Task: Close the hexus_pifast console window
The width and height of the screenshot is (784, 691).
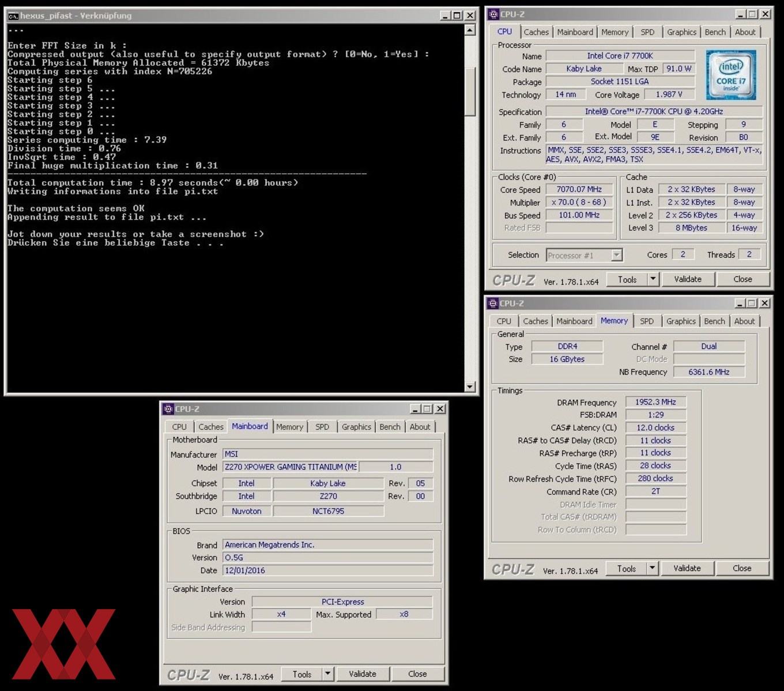Action: pyautogui.click(x=470, y=16)
